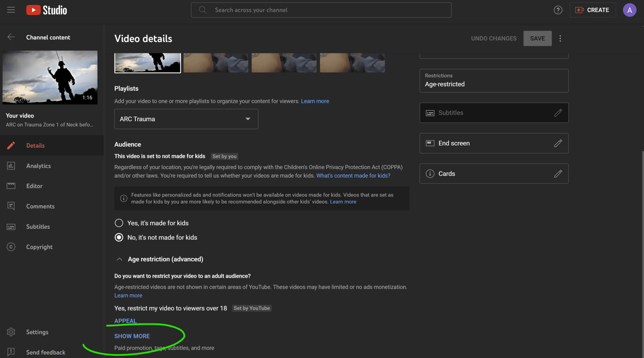644x358 pixels.
Task: Focus the Search across your channel field
Action: pyautogui.click(x=321, y=10)
